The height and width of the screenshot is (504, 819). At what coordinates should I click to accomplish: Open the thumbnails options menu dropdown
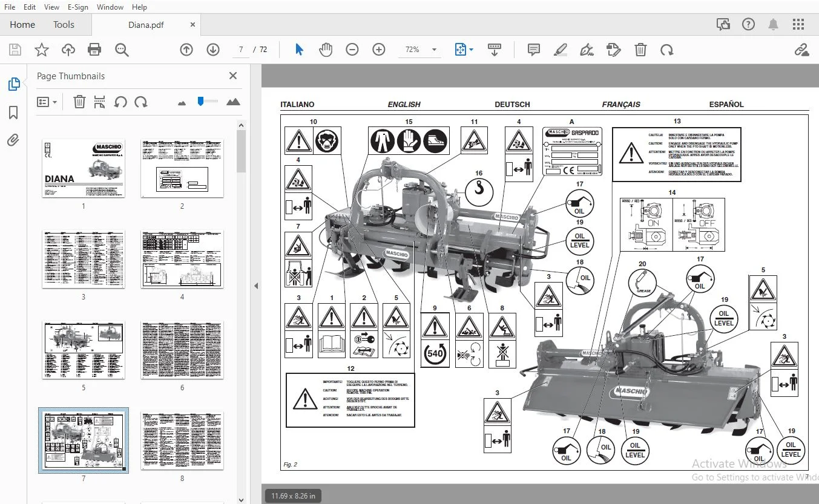coord(47,102)
